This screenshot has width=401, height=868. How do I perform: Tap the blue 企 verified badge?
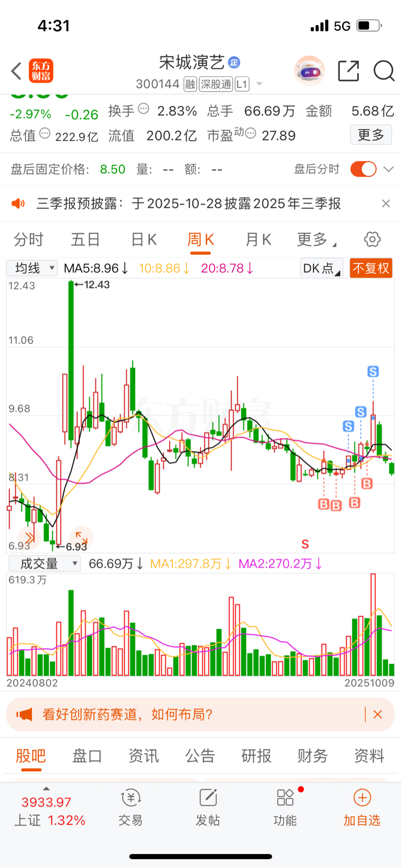click(234, 63)
